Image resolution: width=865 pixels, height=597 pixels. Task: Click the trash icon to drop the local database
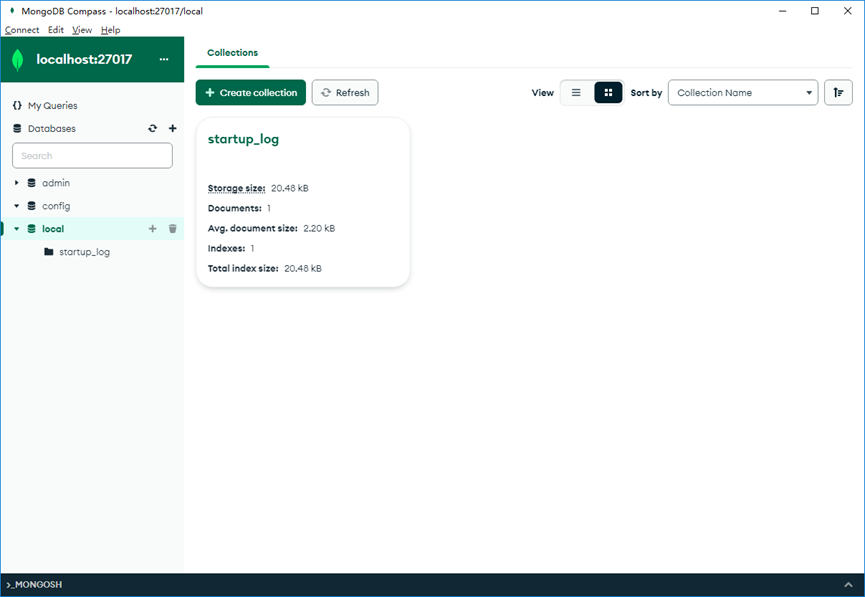pos(172,228)
